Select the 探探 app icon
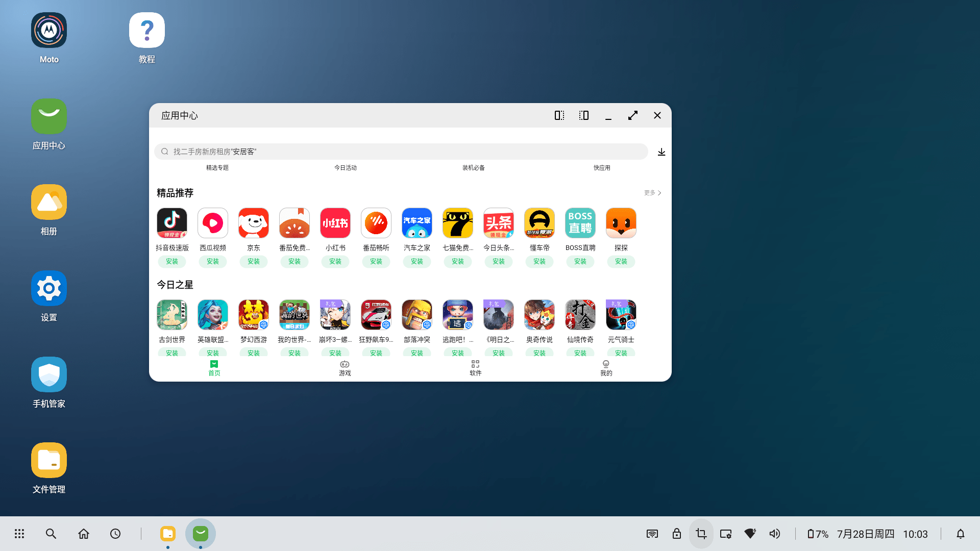Screen dimensions: 980x551 [621, 223]
